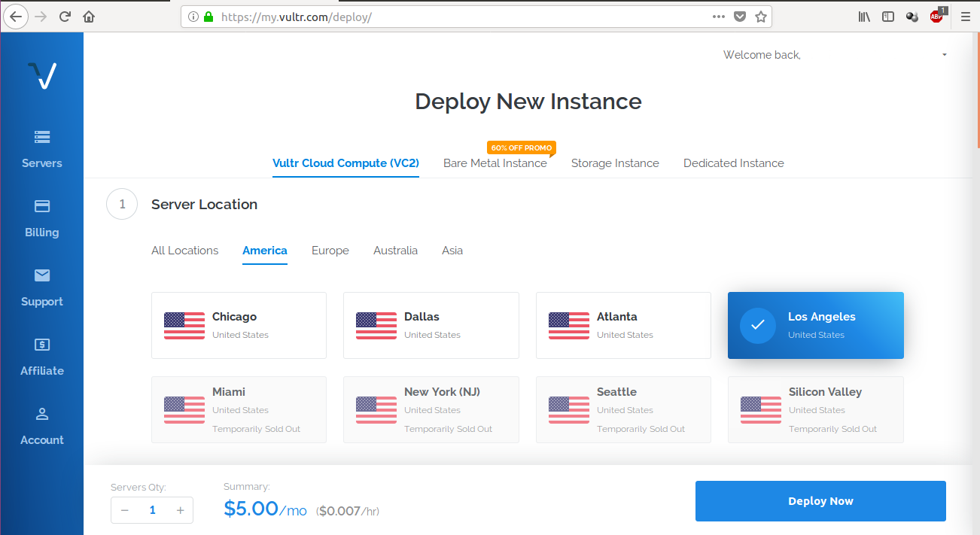980x535 pixels.
Task: Select New York (NJ) location card
Action: [431, 409]
